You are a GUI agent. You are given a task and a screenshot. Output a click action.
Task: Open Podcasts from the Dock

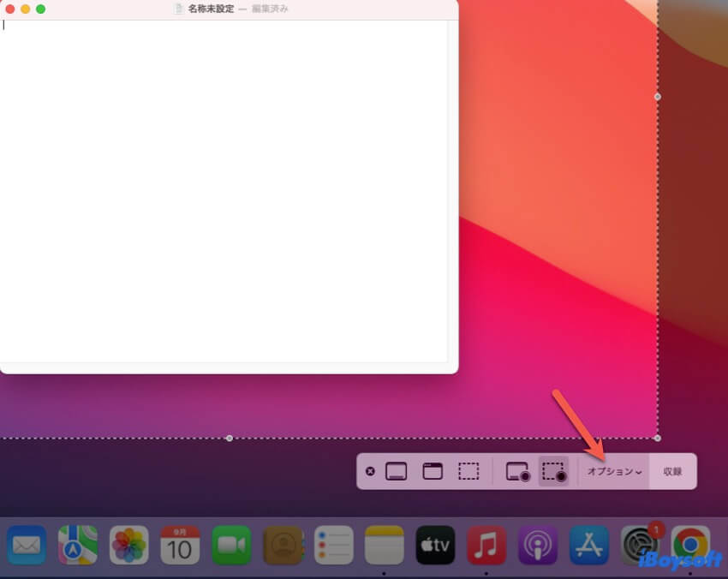(538, 545)
